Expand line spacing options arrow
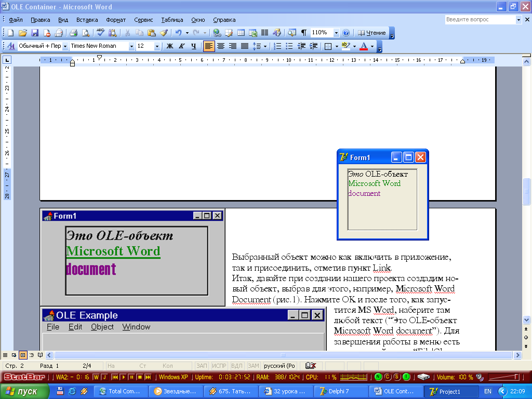Screen dimensions: 532x399 (265, 46)
